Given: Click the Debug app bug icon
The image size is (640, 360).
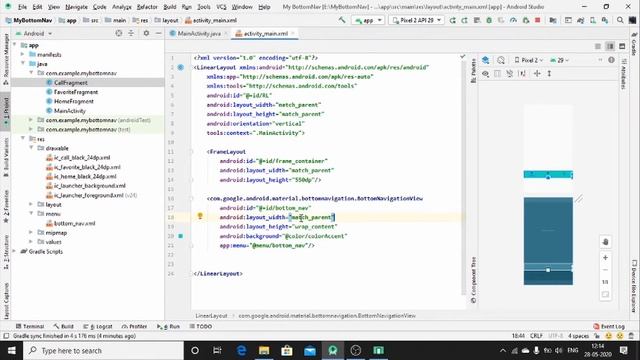Looking at the screenshot, I should point(489,20).
